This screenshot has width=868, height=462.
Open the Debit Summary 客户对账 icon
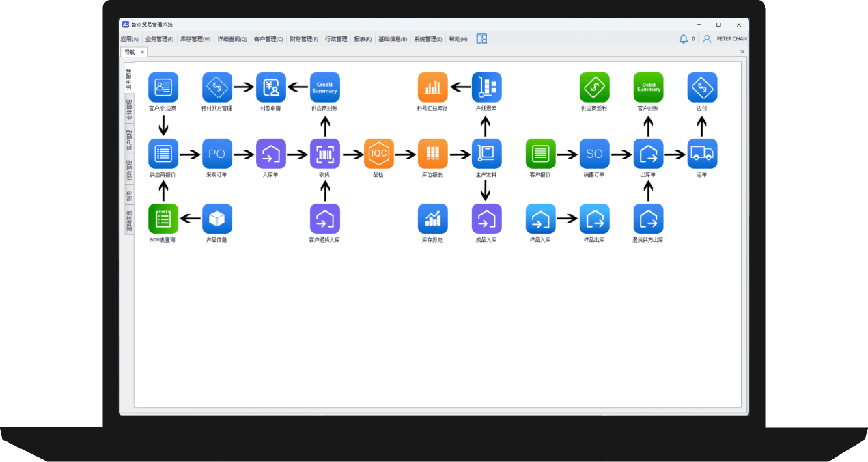tap(648, 87)
